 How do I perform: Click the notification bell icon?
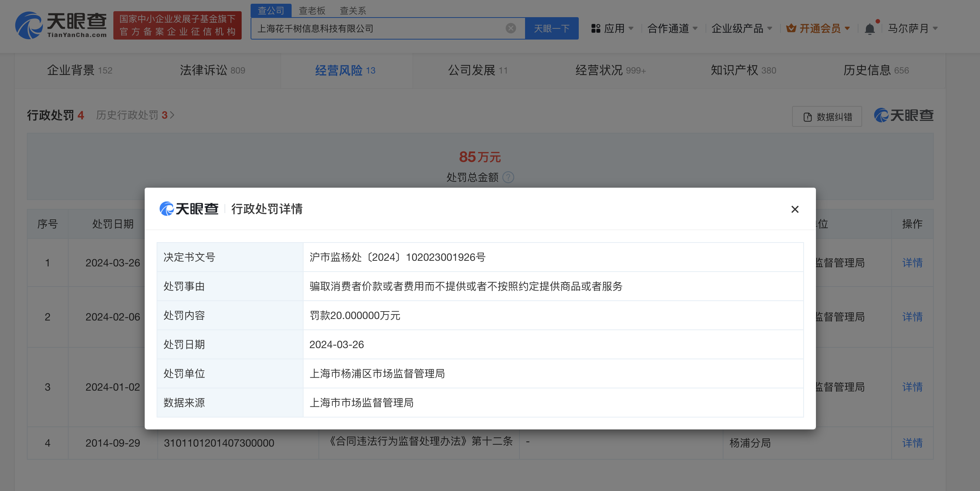(869, 29)
